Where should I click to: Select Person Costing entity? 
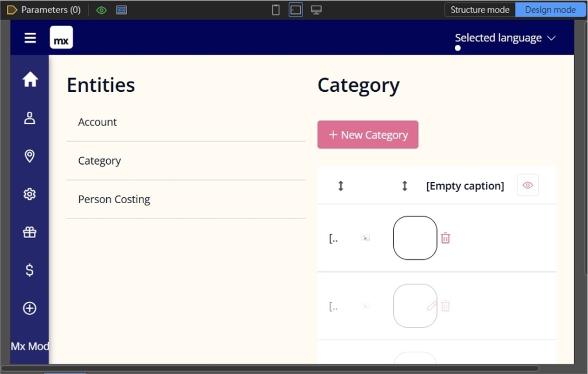[186, 200]
